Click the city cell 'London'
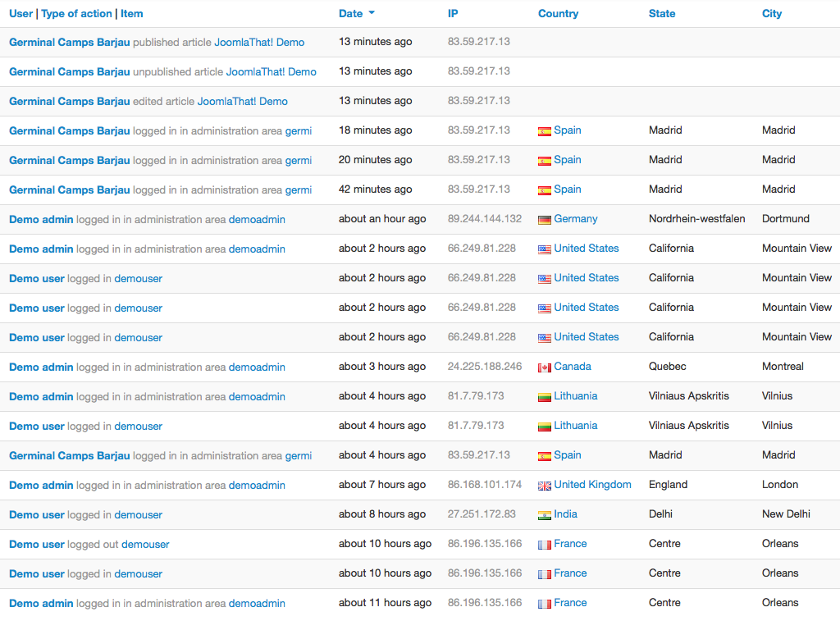The image size is (840, 630). click(780, 484)
